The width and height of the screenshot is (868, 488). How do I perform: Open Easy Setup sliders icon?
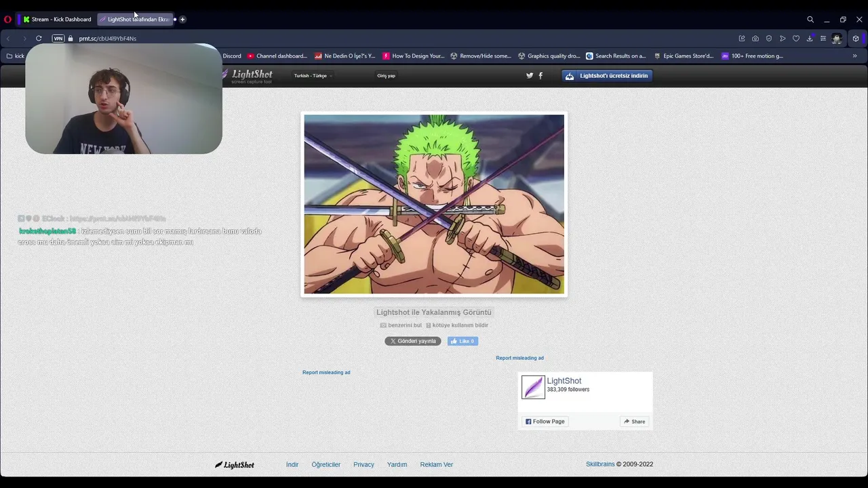click(x=823, y=39)
